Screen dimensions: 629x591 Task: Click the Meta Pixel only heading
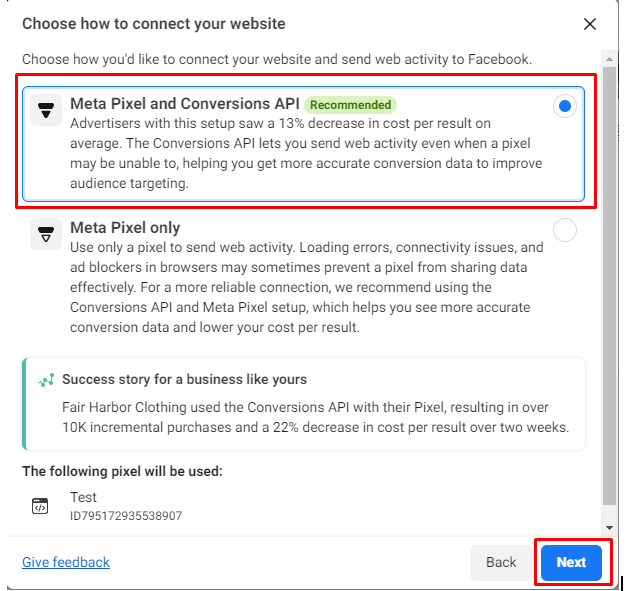coord(125,227)
